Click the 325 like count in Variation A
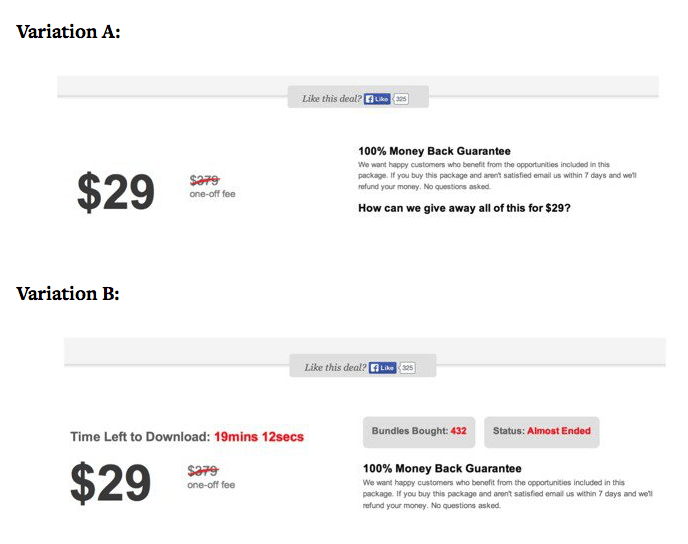The width and height of the screenshot is (688, 544). (x=401, y=99)
